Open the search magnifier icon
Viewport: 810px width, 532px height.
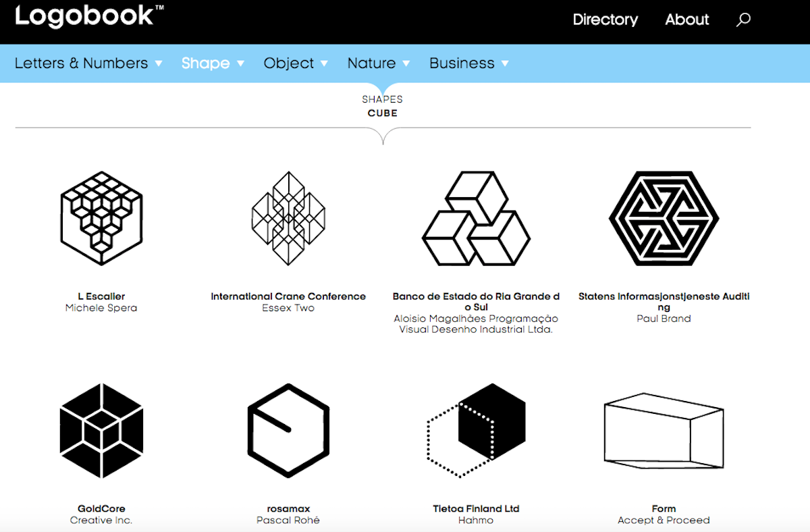(x=743, y=20)
